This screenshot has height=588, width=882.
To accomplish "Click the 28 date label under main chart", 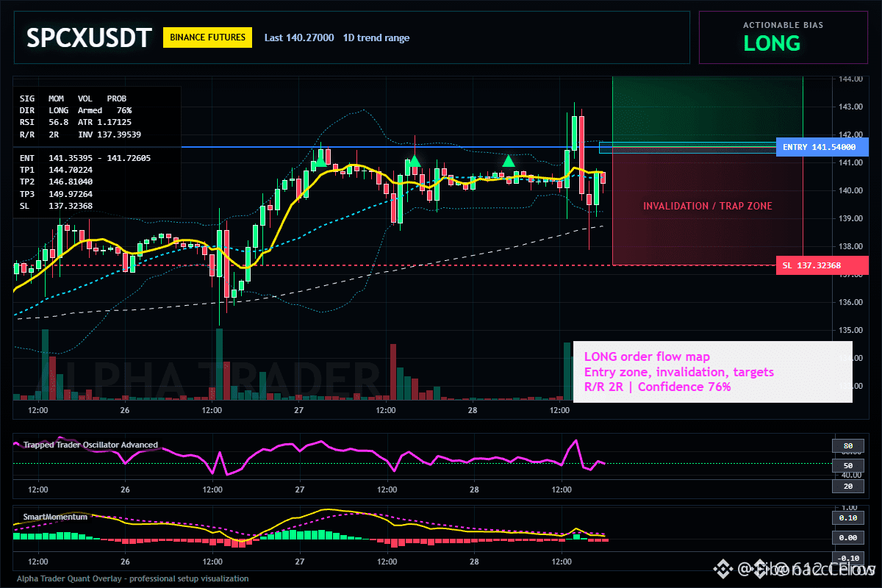I will [x=474, y=410].
